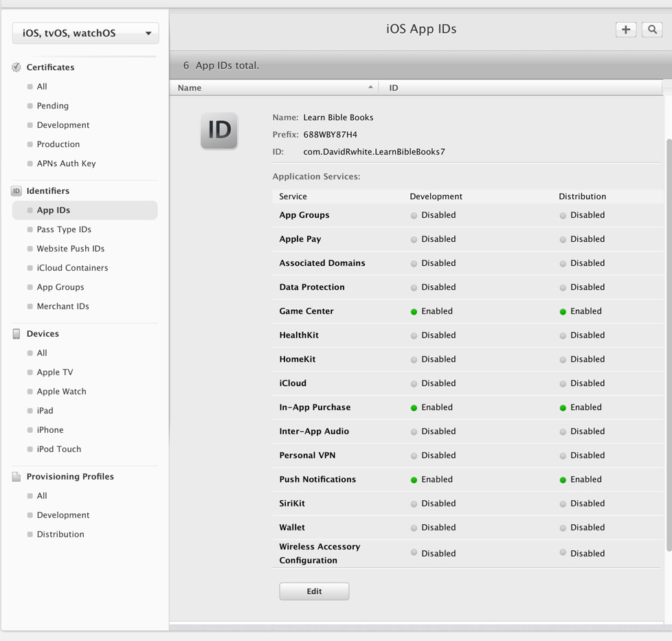The height and width of the screenshot is (641, 672).
Task: Click the vertical scrollbar on the right
Action: coord(669,344)
